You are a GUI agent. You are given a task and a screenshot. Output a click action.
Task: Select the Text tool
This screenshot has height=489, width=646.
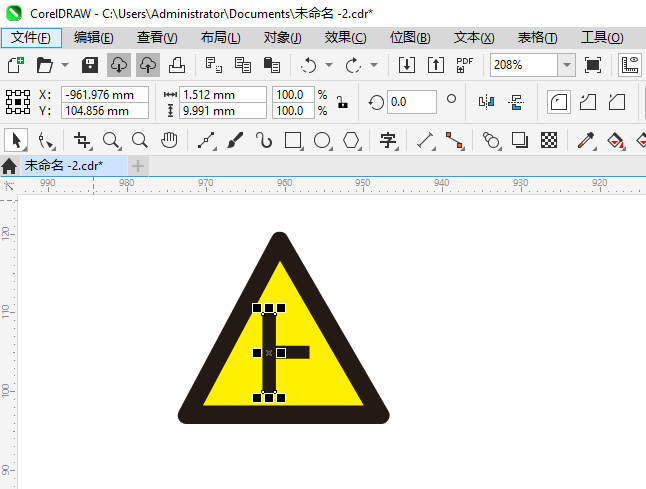coord(388,140)
